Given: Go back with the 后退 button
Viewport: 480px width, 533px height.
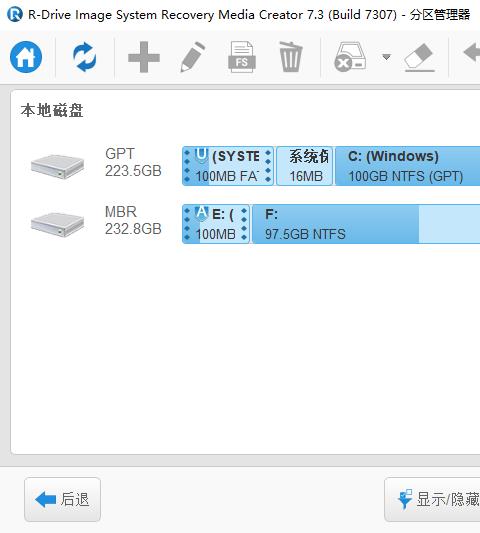Looking at the screenshot, I should coord(62,499).
